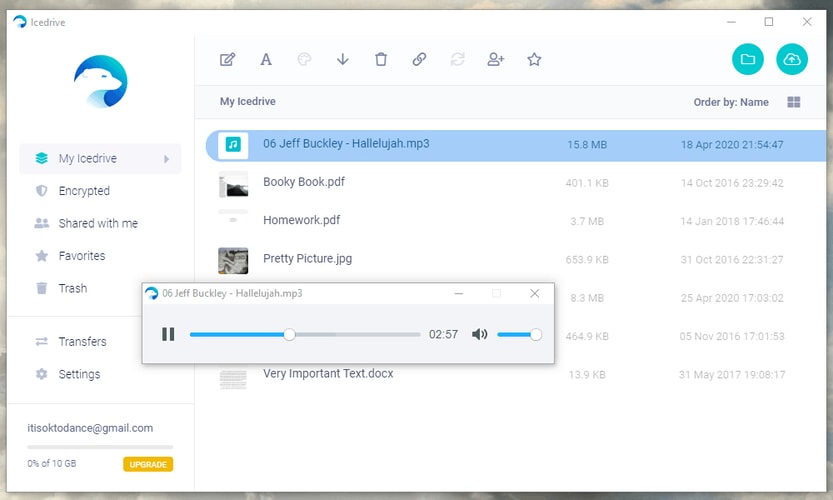Click the audio playback progress slider

[304, 334]
